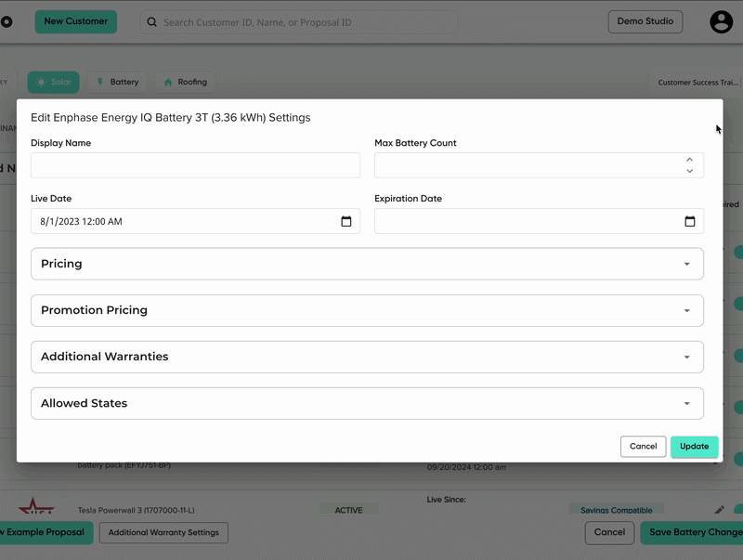Decrease Max Battery Count with down arrow

click(689, 171)
